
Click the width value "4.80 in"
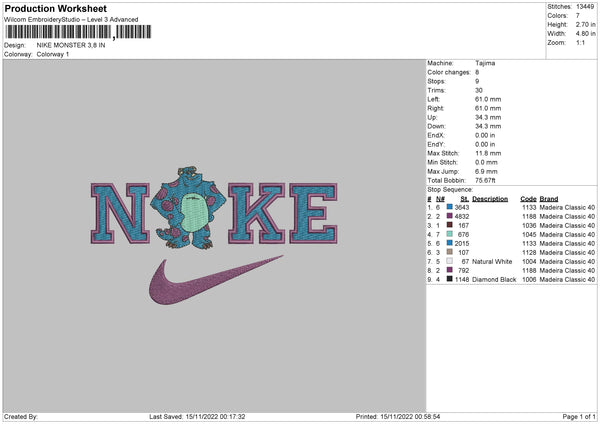coord(585,34)
